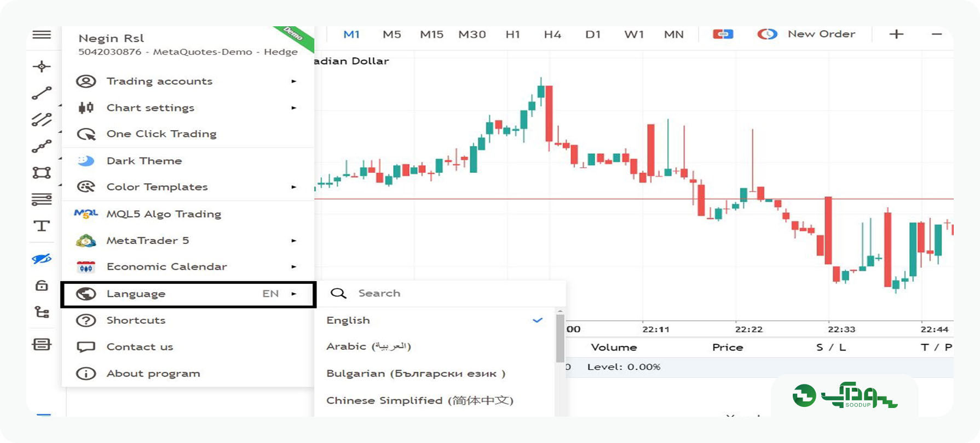Select the equidistant channel tool
This screenshot has height=443, width=980.
pos(42,120)
